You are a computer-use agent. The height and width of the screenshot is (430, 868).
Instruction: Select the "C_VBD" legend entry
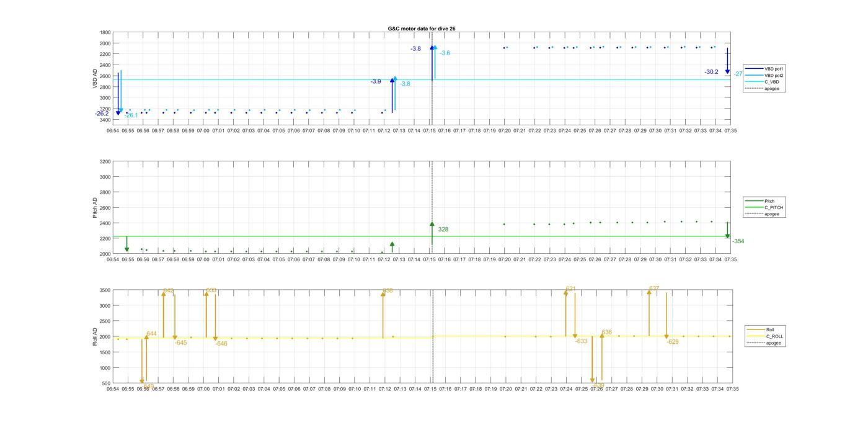click(764, 82)
